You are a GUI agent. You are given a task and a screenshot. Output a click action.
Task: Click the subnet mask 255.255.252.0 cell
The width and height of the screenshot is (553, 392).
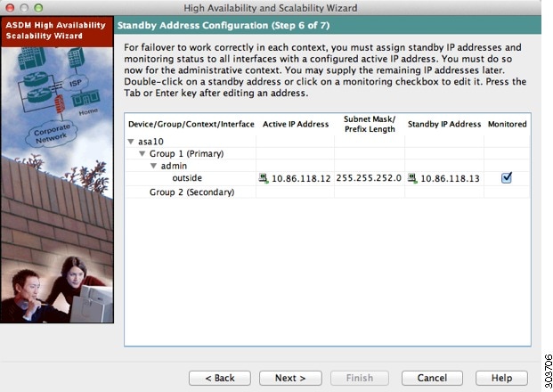tap(369, 178)
